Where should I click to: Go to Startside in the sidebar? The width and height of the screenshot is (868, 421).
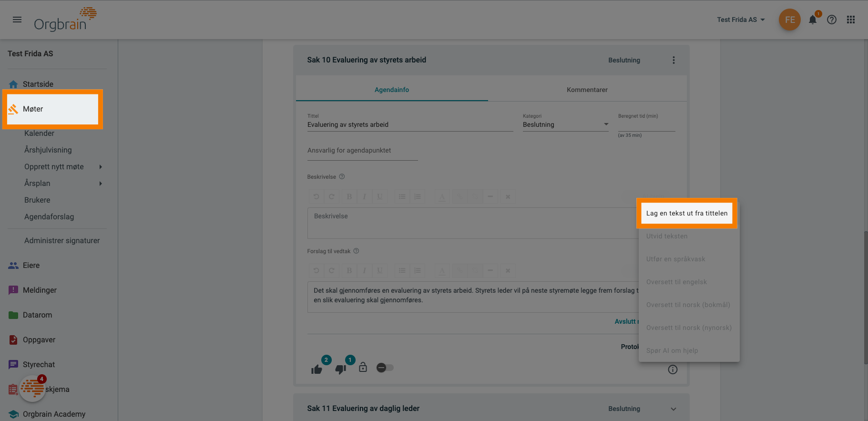click(38, 84)
